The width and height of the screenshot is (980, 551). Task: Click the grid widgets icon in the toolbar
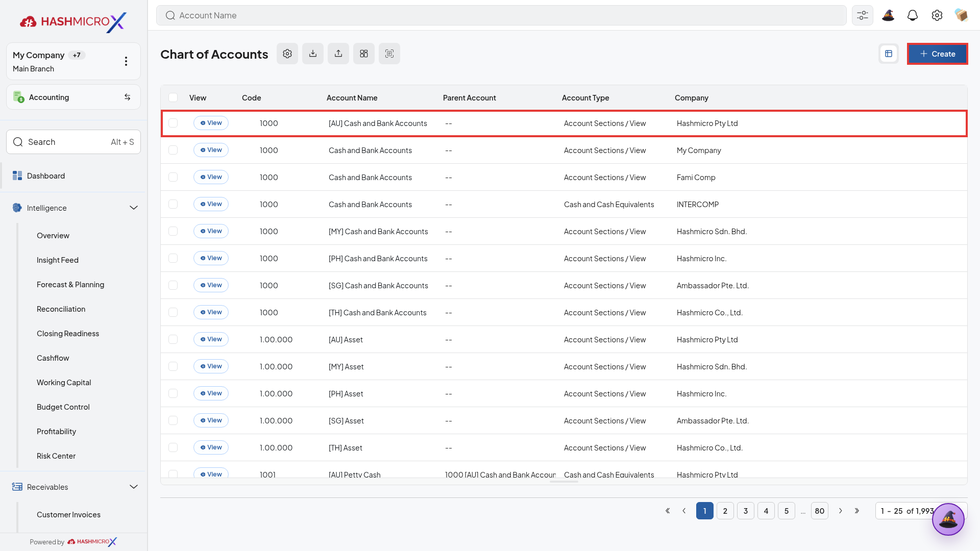click(x=364, y=54)
